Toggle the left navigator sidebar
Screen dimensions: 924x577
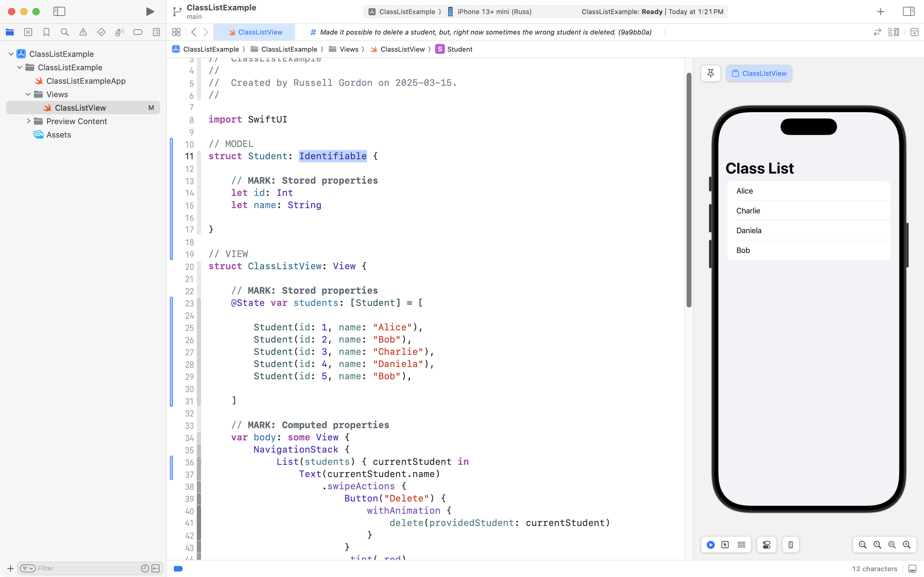point(59,11)
